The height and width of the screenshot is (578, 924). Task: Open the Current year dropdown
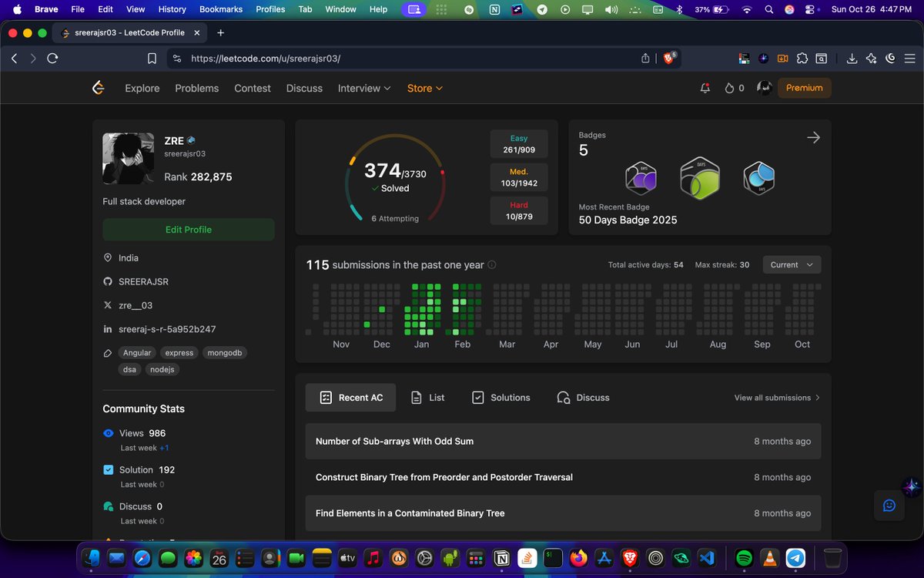point(792,265)
